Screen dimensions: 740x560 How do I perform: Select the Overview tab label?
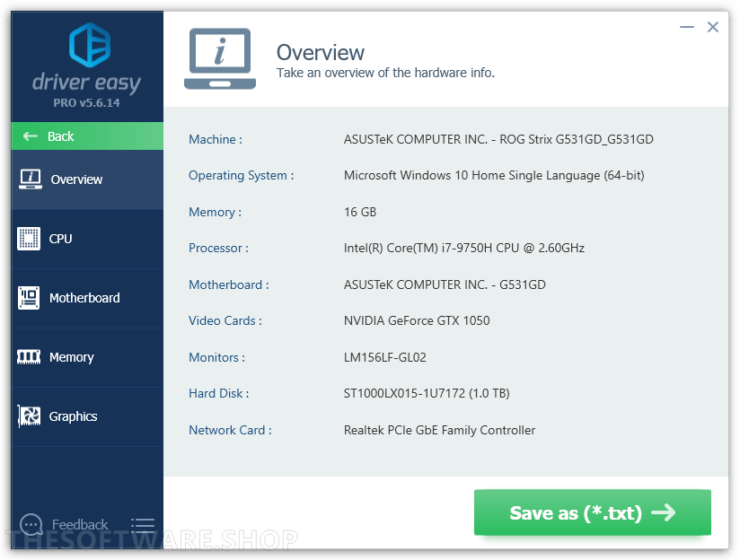[76, 179]
